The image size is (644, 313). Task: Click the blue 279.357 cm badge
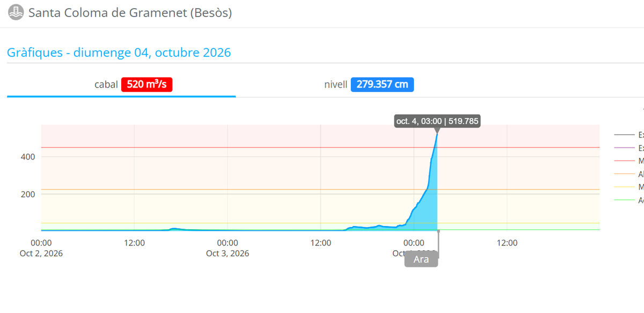382,85
